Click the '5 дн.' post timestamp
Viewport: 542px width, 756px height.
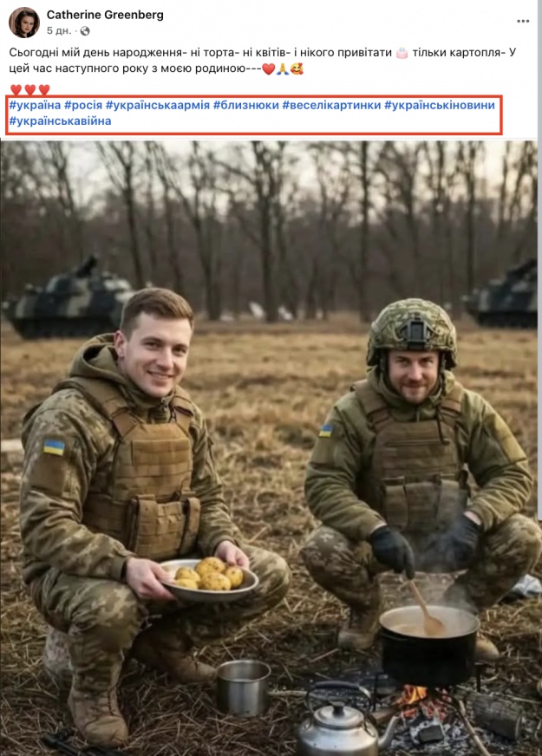(x=59, y=31)
